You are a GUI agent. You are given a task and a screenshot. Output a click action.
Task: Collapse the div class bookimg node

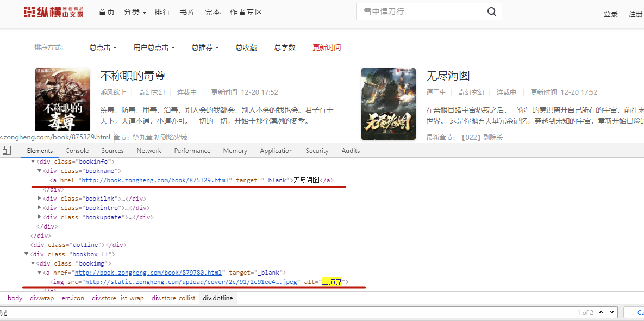point(33,263)
